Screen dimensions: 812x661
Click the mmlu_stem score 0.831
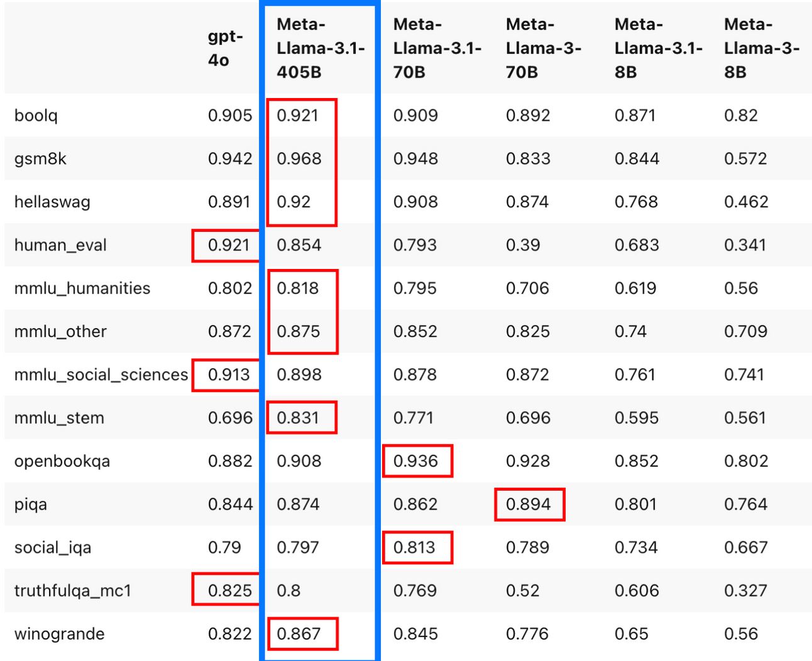click(298, 418)
